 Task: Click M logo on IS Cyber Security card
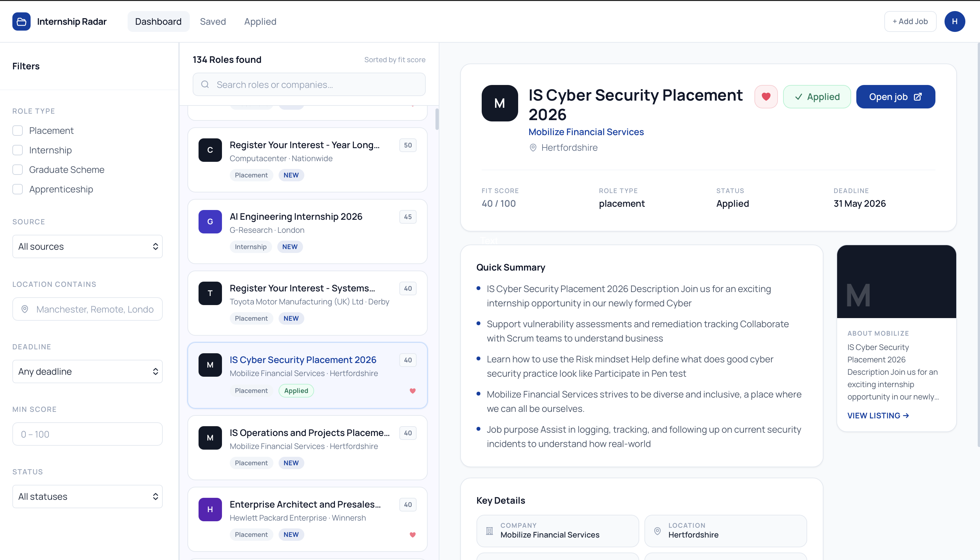pyautogui.click(x=210, y=365)
